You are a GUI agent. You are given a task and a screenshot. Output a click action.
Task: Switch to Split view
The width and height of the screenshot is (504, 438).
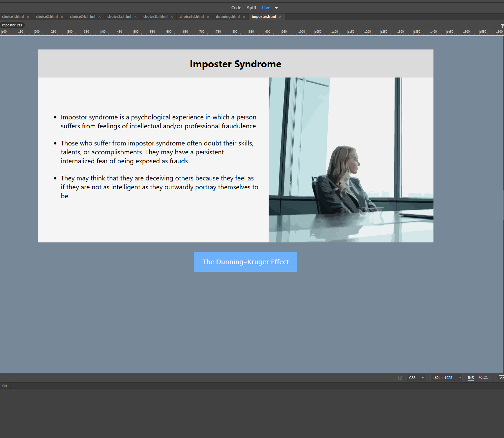click(x=252, y=8)
